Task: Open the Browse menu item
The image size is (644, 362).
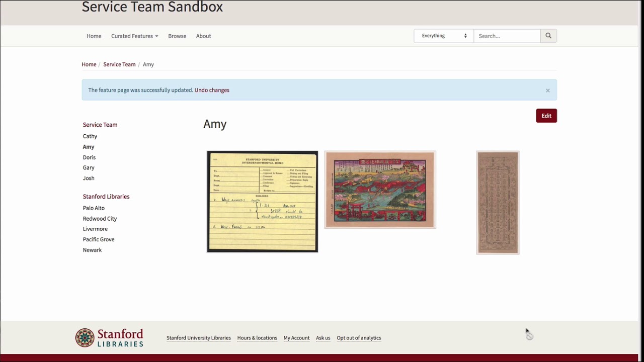Action: pyautogui.click(x=177, y=36)
